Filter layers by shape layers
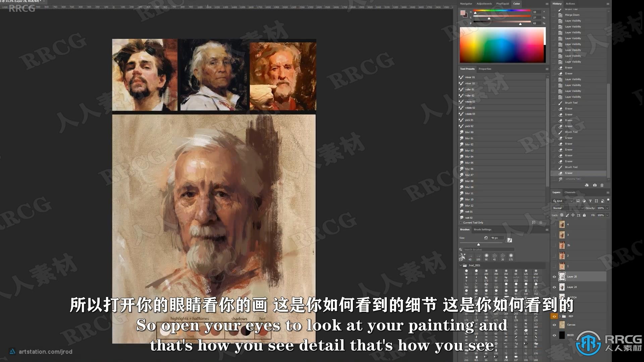Screen dimensions: 644x362 coord(596,201)
